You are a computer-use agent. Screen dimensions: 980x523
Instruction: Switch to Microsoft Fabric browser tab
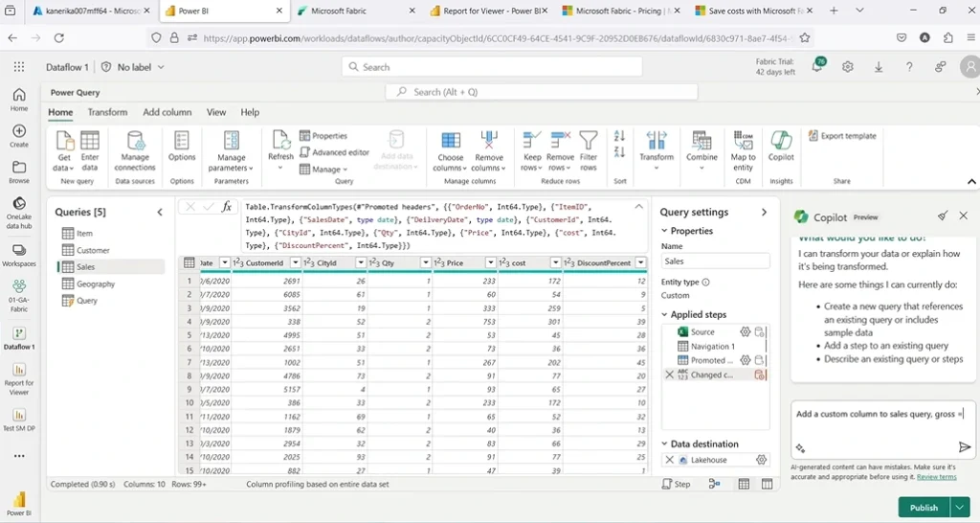point(354,11)
